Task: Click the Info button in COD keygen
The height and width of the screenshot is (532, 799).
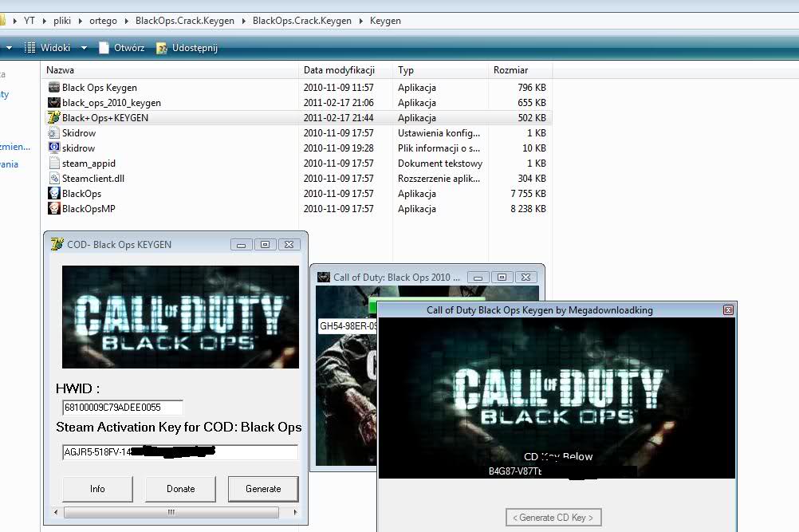Action: (x=97, y=489)
